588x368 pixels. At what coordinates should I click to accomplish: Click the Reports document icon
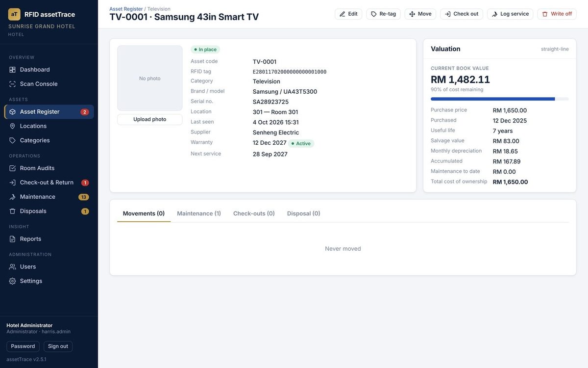pos(13,239)
